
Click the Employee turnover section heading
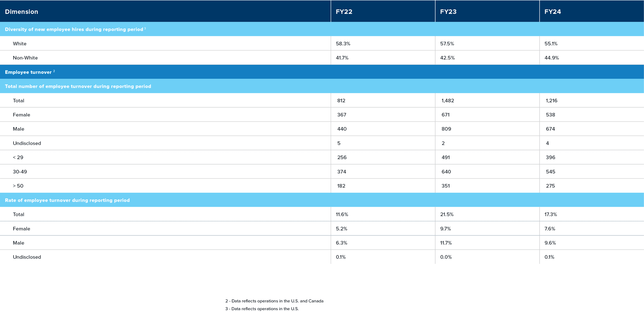pos(28,72)
